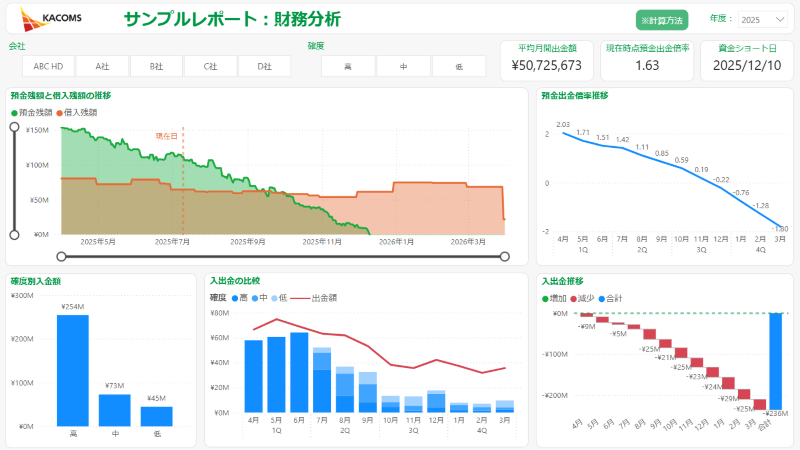The image size is (800, 450).
Task: Select the D社 company filter
Action: (x=264, y=66)
